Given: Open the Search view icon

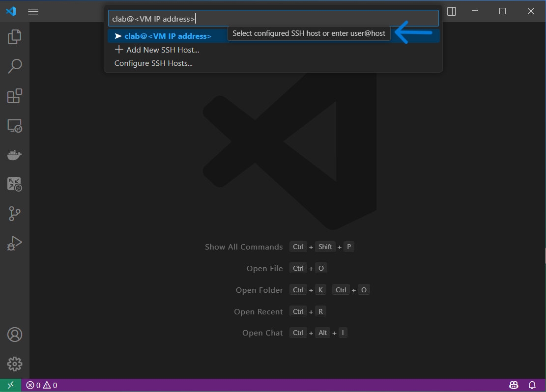Looking at the screenshot, I should (15, 66).
